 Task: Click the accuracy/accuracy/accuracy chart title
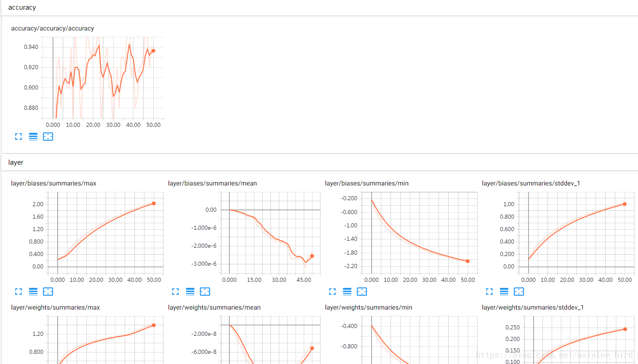tap(53, 29)
